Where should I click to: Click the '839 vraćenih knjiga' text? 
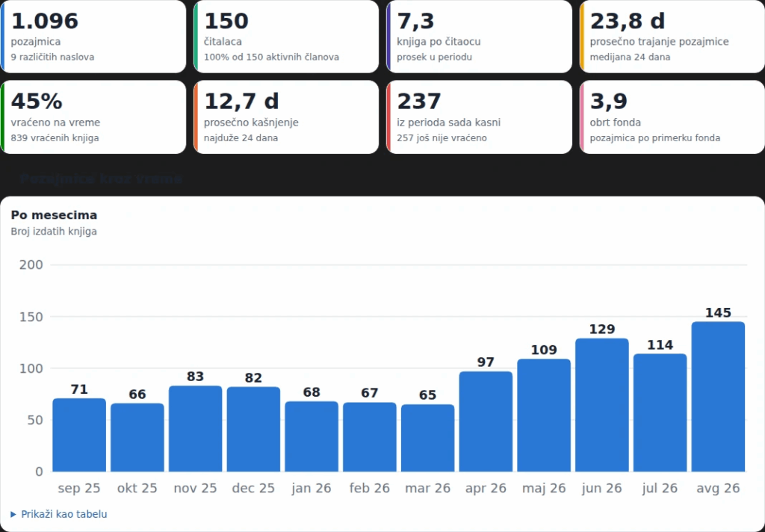click(55, 138)
